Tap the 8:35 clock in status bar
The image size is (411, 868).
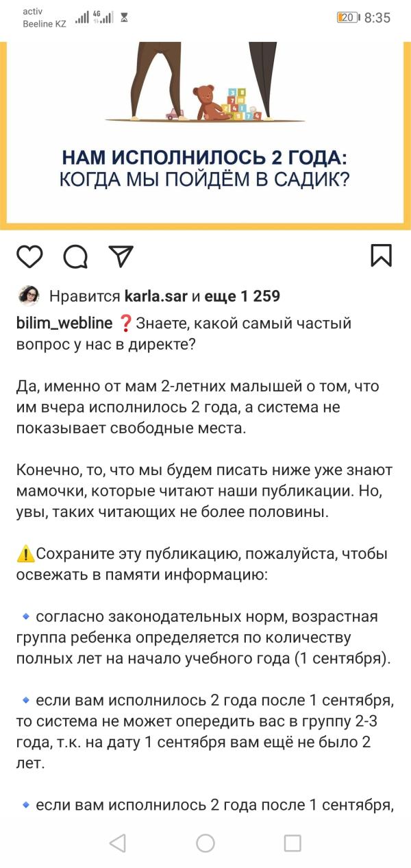pyautogui.click(x=377, y=18)
